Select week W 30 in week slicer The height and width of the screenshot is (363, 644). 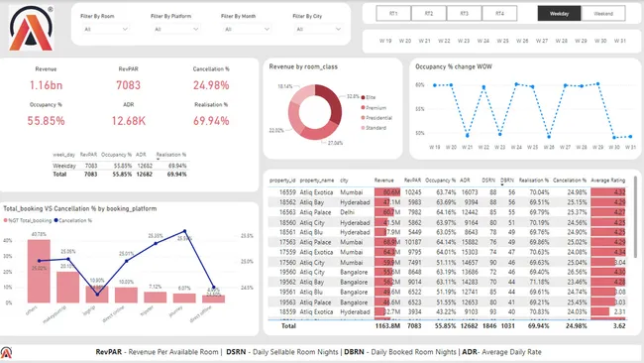(x=600, y=41)
